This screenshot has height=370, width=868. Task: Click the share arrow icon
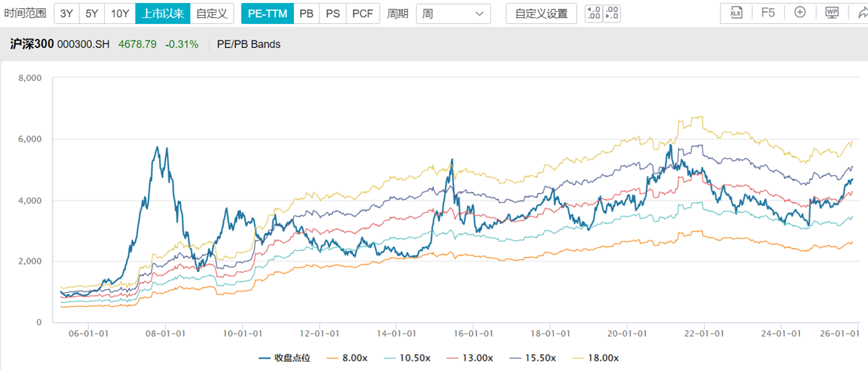(859, 13)
